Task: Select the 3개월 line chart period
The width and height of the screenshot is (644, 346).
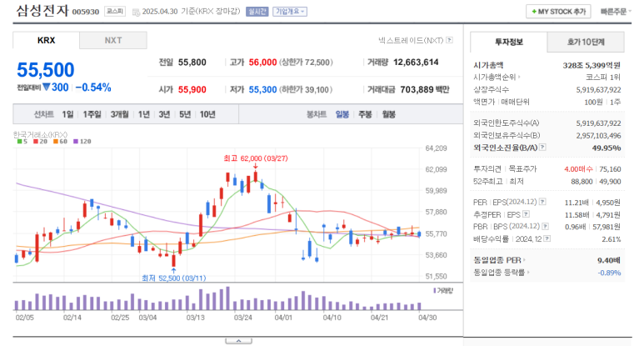Action: [x=119, y=114]
